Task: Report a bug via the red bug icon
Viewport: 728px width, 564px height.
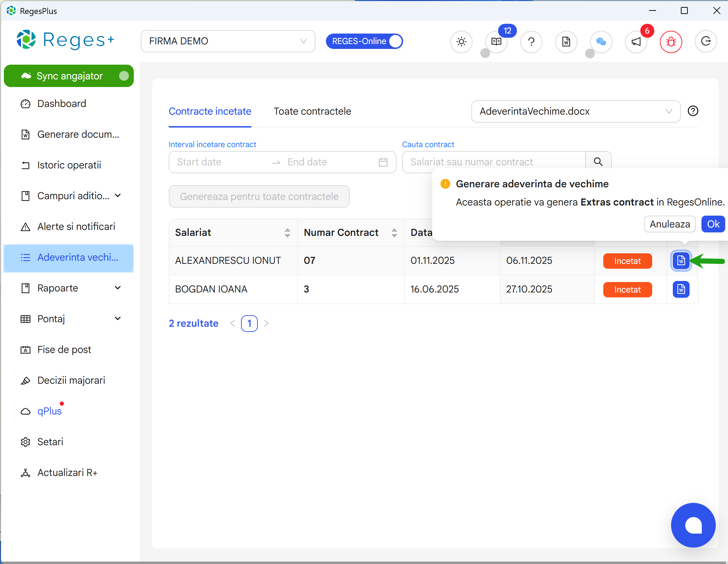Action: coord(671,42)
